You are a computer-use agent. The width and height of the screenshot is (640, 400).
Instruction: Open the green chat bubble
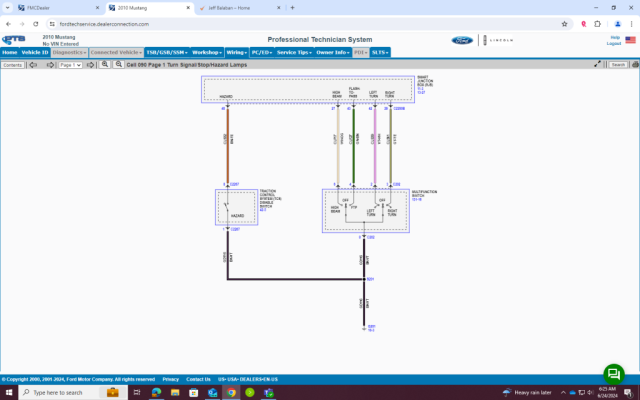614,374
